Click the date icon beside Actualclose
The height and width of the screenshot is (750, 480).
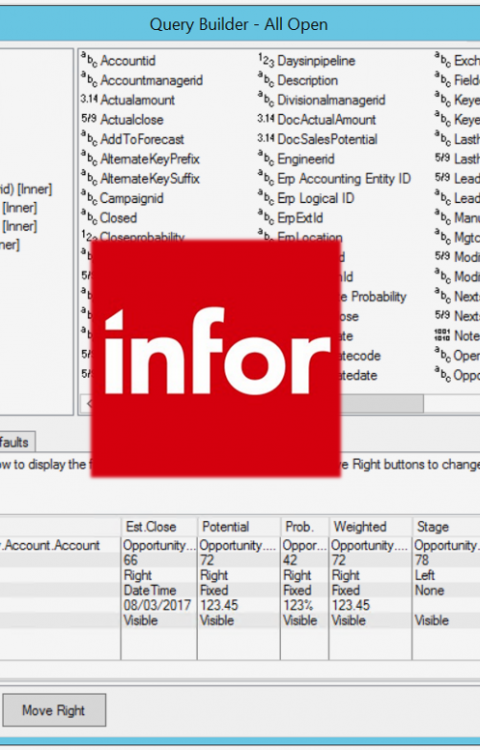click(89, 119)
